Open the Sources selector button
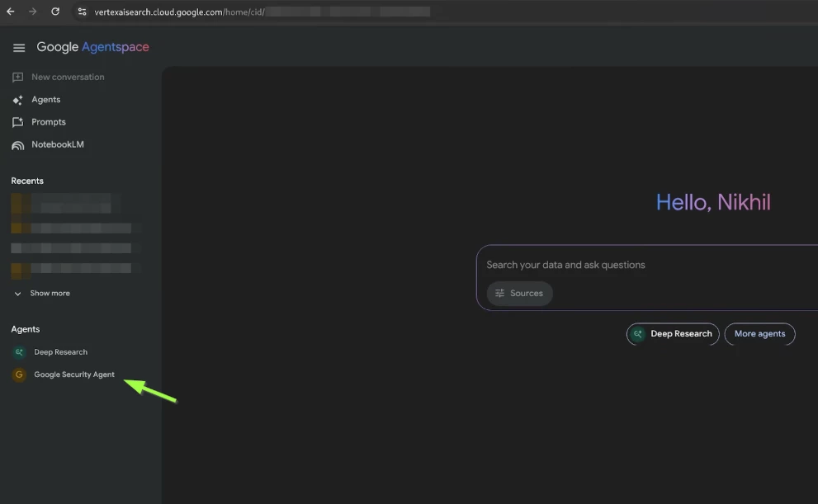818x504 pixels. tap(519, 293)
